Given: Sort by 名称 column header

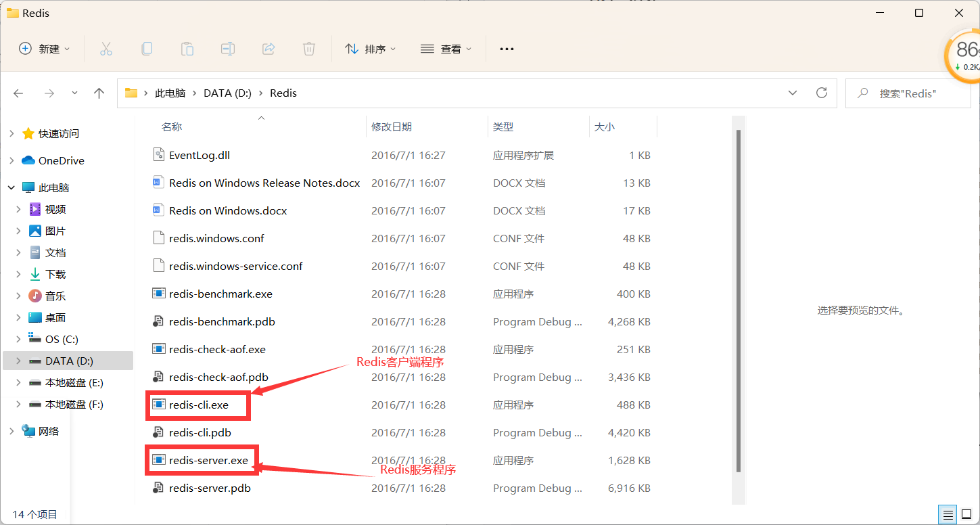Looking at the screenshot, I should [172, 127].
